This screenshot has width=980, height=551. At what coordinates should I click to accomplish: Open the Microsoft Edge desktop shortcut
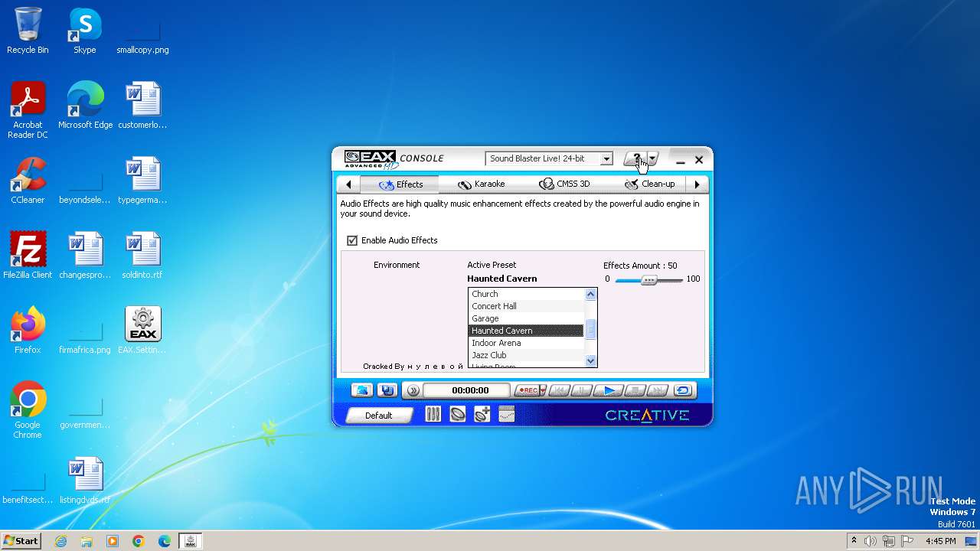click(85, 105)
